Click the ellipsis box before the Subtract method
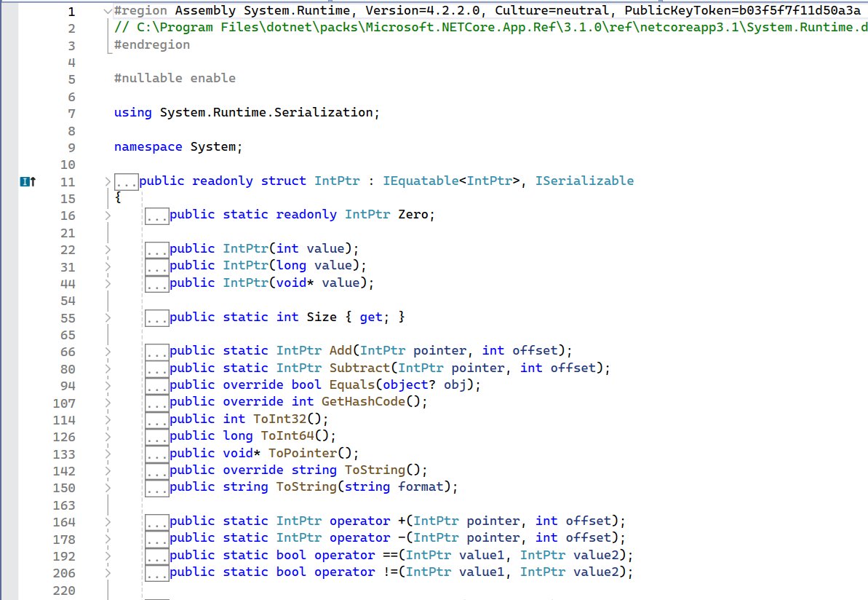 tap(157, 369)
